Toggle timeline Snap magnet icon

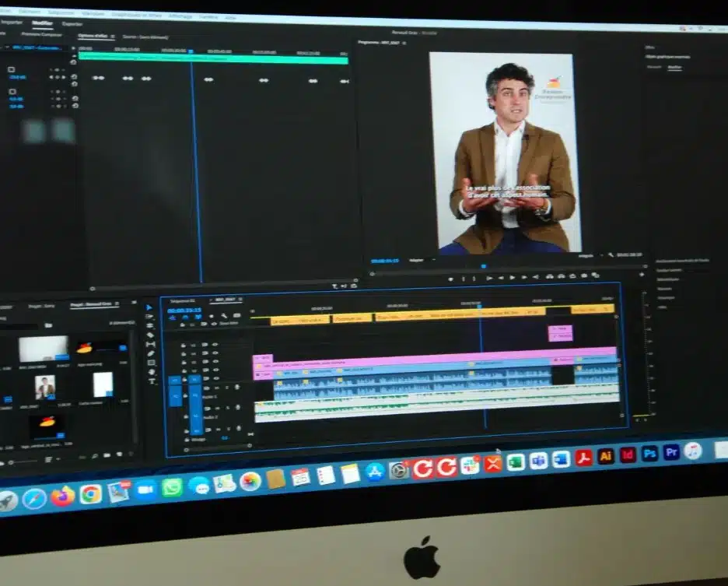[x=186, y=317]
